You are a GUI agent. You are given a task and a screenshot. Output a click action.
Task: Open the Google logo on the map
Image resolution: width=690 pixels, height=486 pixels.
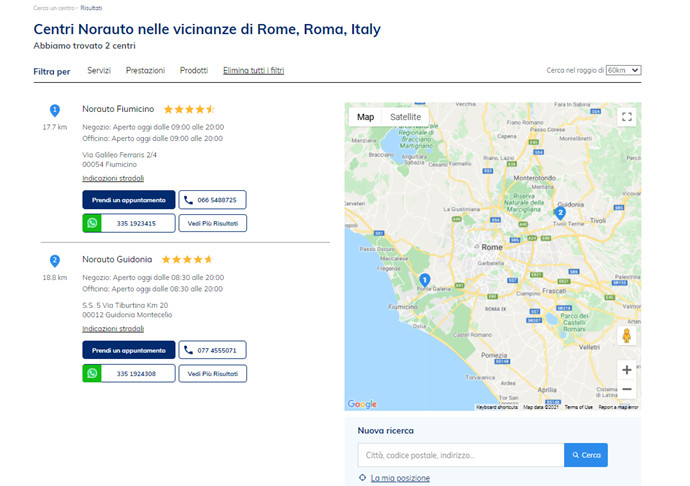click(x=362, y=404)
